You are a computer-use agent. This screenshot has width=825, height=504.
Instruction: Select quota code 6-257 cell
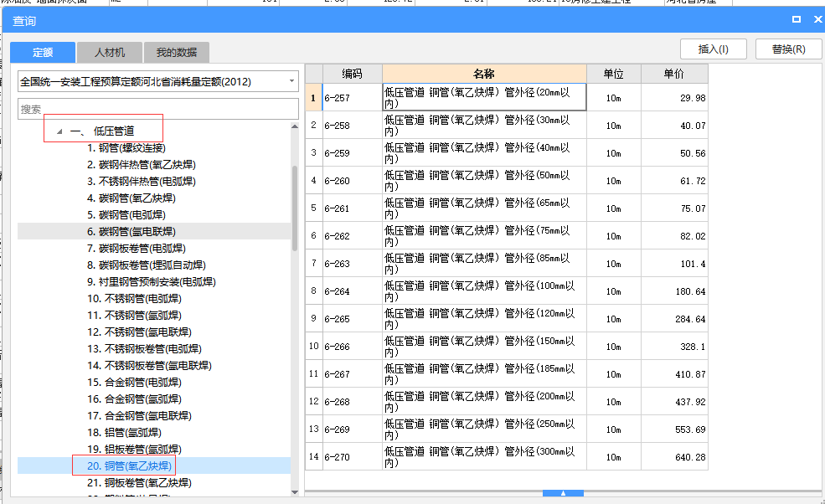(352, 98)
